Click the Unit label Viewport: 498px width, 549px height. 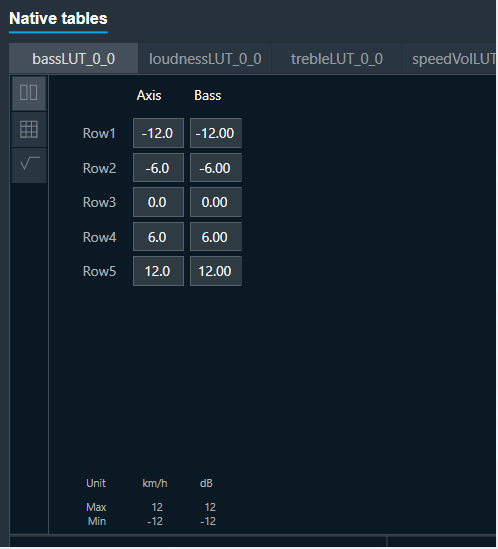click(x=96, y=483)
